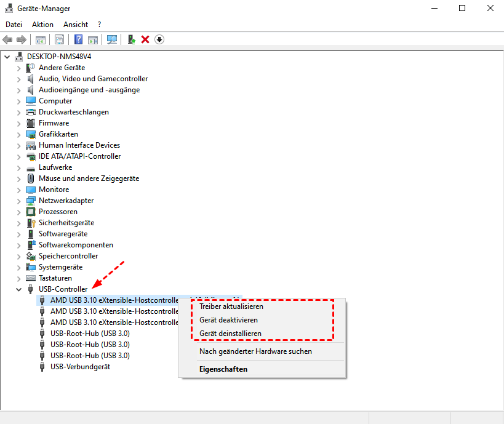Viewport: 504px width, 424px height.
Task: Click the scan for hardware changes monitor icon
Action: pyautogui.click(x=112, y=39)
